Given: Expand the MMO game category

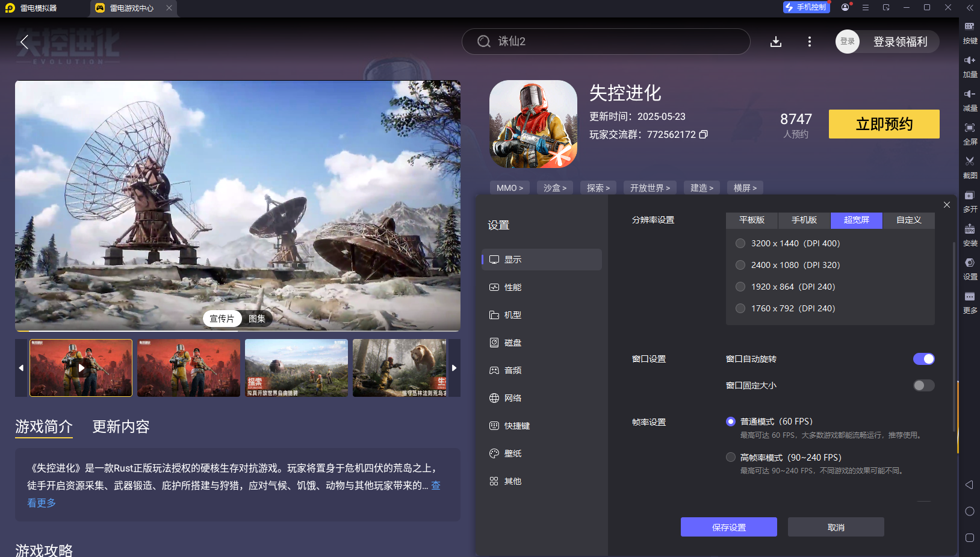Looking at the screenshot, I should click(x=509, y=187).
